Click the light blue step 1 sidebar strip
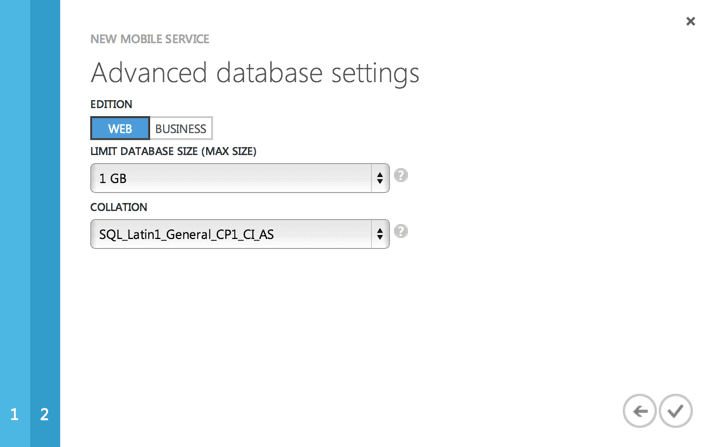Viewport: 710px width, 447px height. (x=14, y=200)
